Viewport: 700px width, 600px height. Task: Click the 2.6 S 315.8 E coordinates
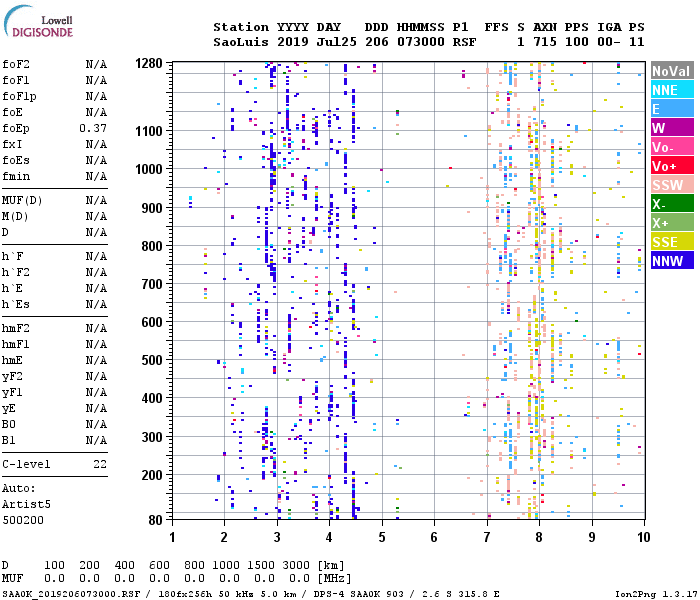click(x=460, y=594)
